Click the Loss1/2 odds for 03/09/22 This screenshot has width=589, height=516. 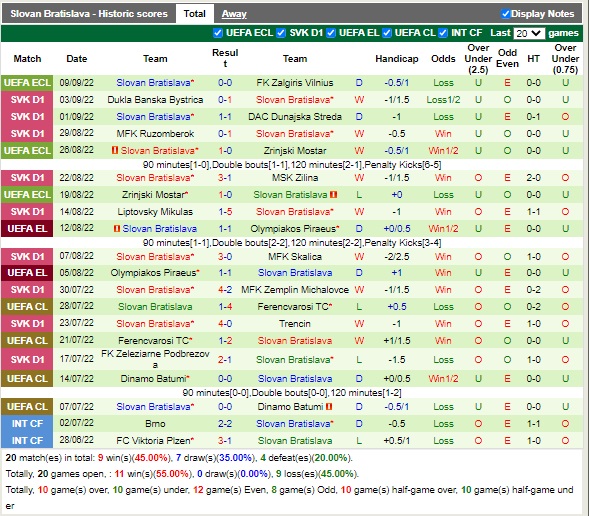click(x=443, y=100)
